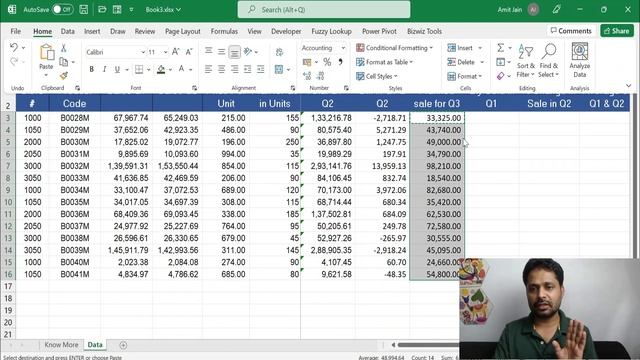Click the Redo icon
Viewport: 640px width, 360px height.
click(13, 62)
